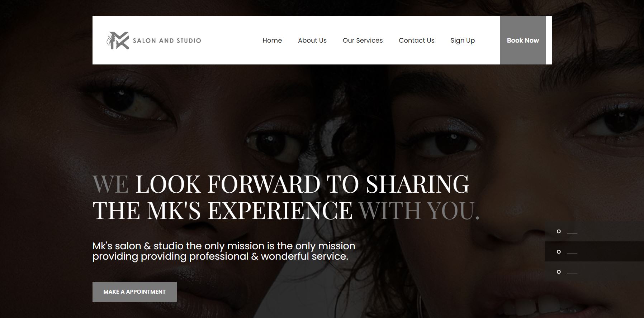Image resolution: width=644 pixels, height=318 pixels.
Task: Click the dash beside the last slide dot
Action: click(x=572, y=274)
